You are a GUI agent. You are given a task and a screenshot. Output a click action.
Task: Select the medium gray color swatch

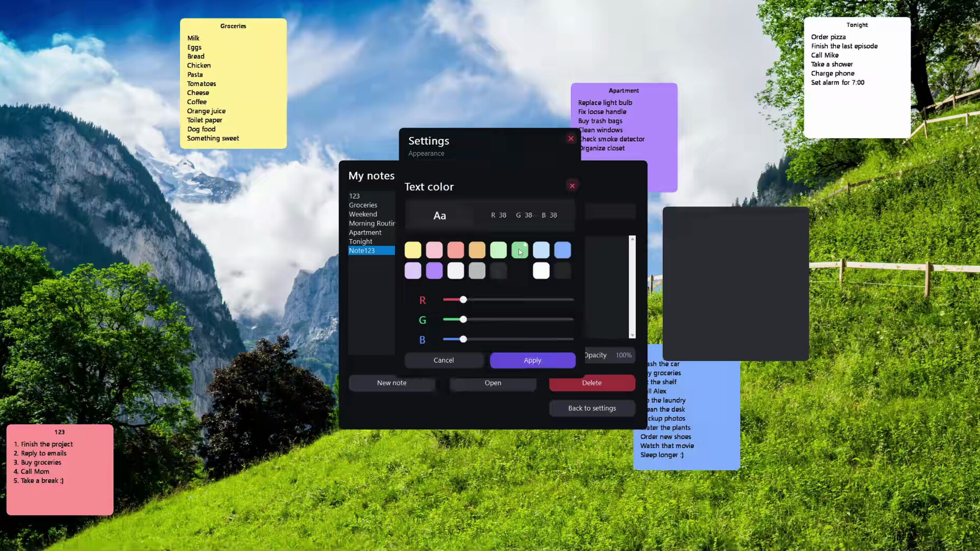(477, 270)
